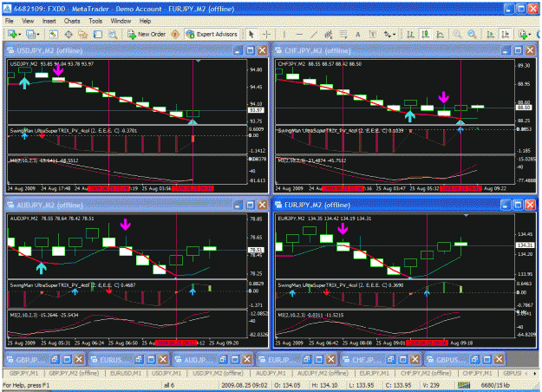
Task: Click the Profiles toolbar icon
Action: [30, 34]
